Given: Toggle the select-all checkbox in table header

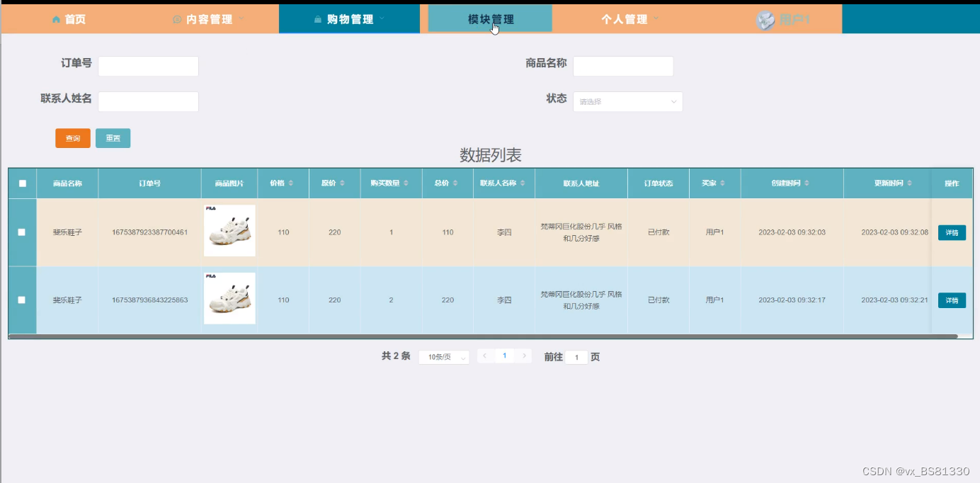Looking at the screenshot, I should pyautogui.click(x=22, y=183).
